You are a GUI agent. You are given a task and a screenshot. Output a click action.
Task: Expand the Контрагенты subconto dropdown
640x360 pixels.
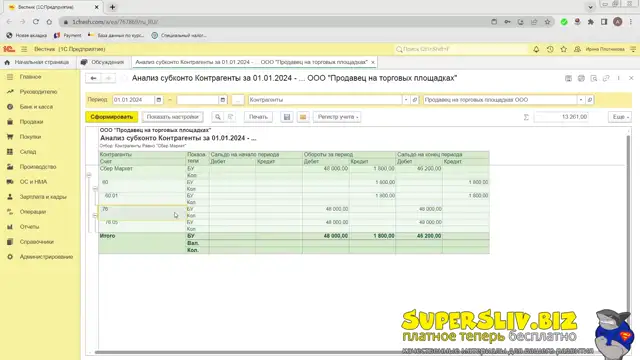(x=406, y=100)
